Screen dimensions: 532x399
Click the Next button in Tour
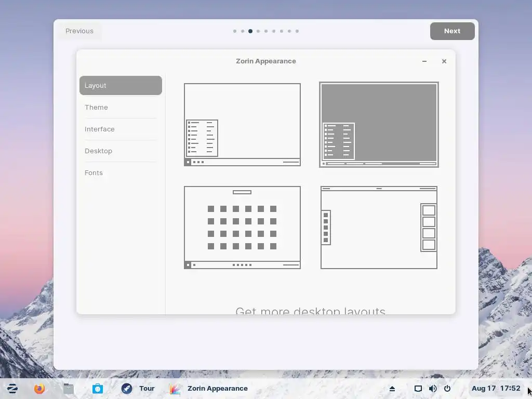pos(453,31)
